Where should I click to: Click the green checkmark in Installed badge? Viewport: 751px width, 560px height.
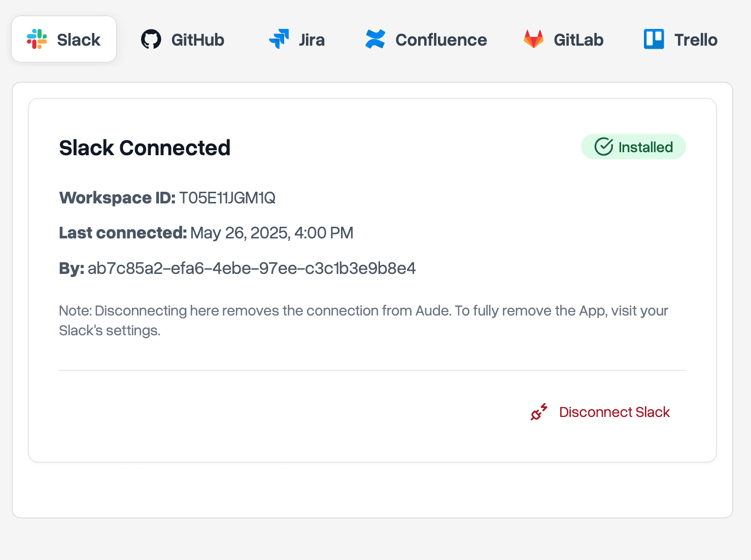[x=604, y=147]
